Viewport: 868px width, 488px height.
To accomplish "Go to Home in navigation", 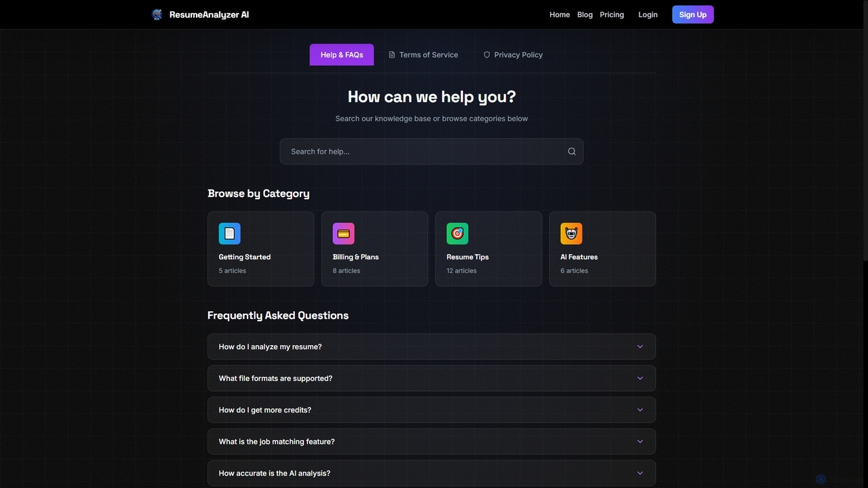I will [x=559, y=14].
